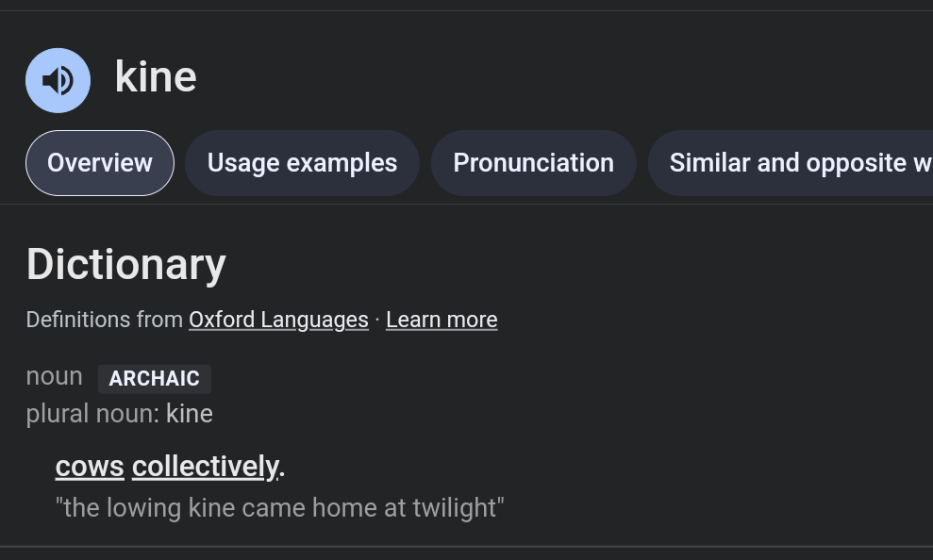
Task: Click 'kine' in the plural noun line
Action: [190, 414]
